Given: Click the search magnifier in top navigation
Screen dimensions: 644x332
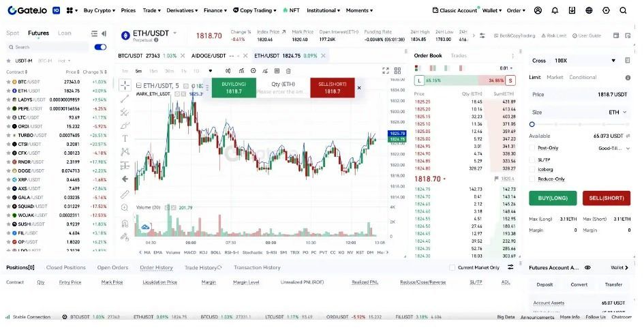Looking at the screenshot, I should 623,10.
